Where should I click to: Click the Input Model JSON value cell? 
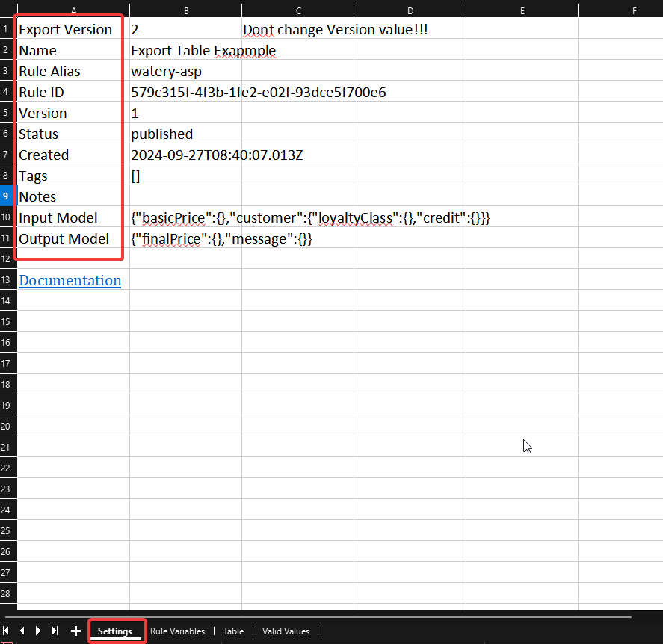coord(185,217)
